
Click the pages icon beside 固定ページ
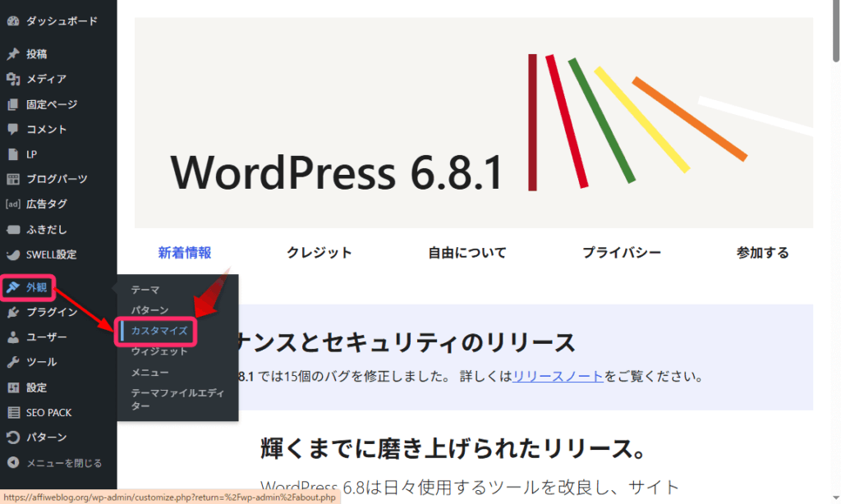coord(13,104)
